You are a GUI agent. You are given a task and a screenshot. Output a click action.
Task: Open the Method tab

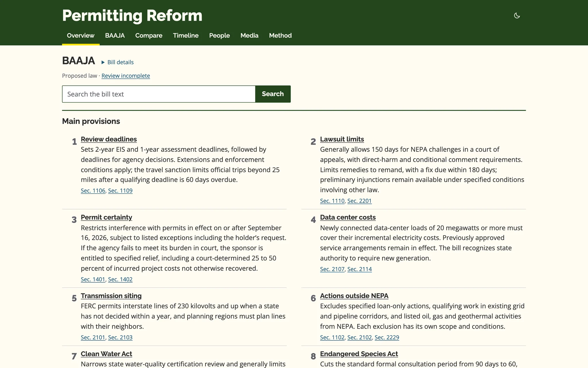pos(280,35)
